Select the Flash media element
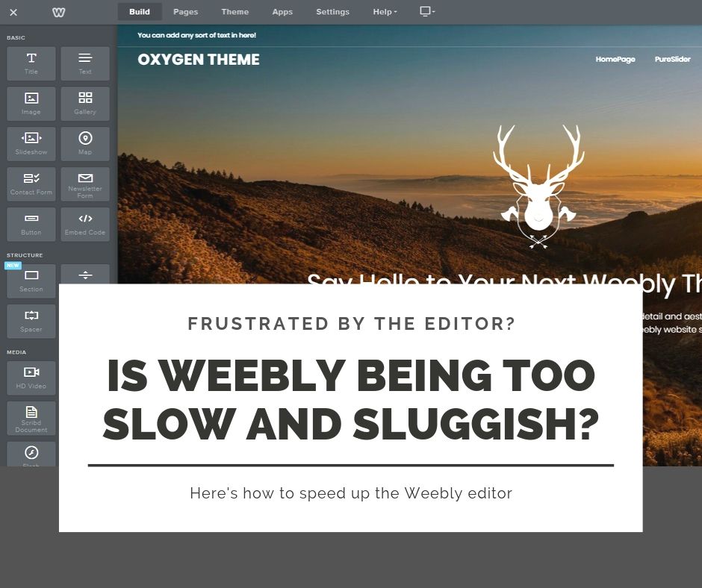The image size is (702, 588). (31, 454)
